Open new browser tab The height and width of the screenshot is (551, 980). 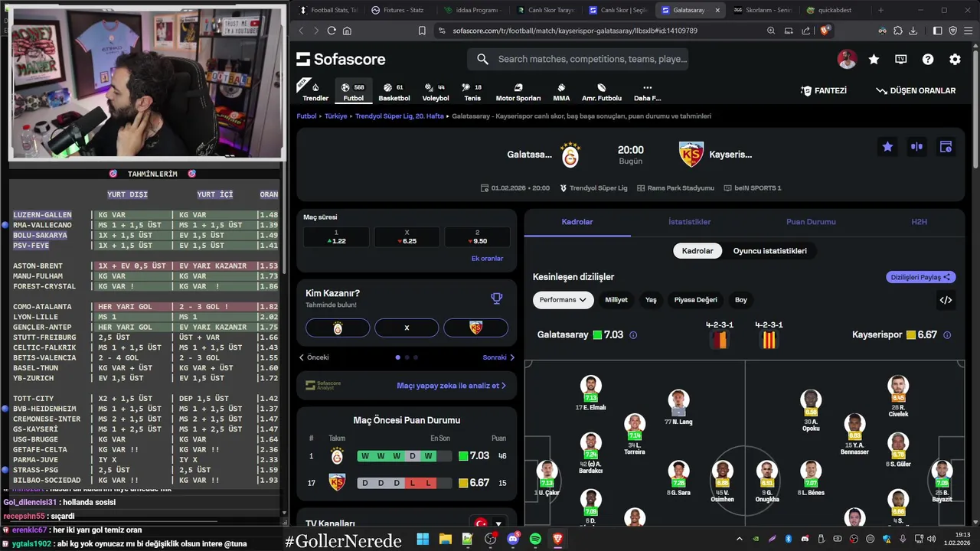tap(880, 10)
